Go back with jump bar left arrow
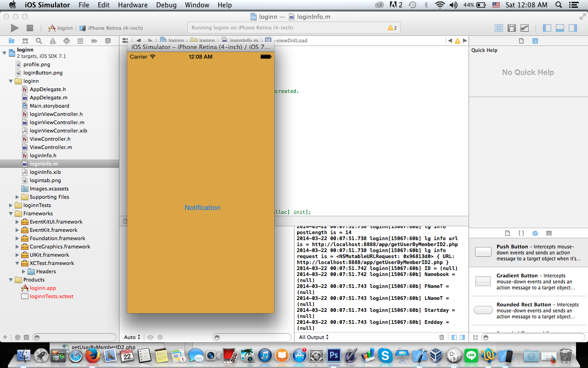Screen dimensions: 588x368 click(x=138, y=40)
